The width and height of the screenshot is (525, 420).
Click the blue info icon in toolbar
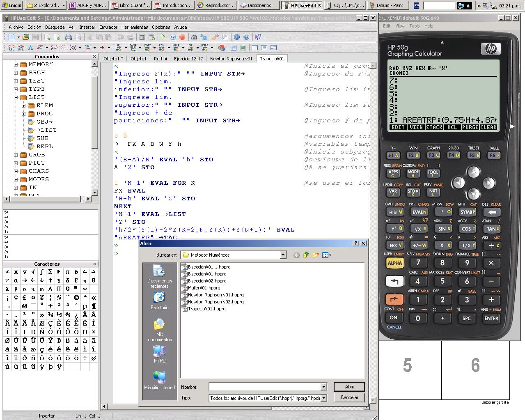pyautogui.click(x=237, y=37)
